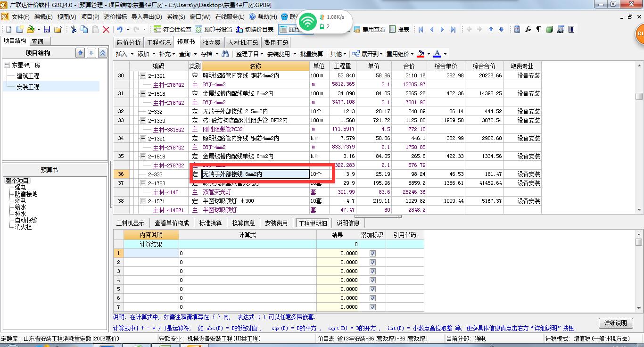
Task: Open 费用查看 from toolbar
Action: coord(370,29)
